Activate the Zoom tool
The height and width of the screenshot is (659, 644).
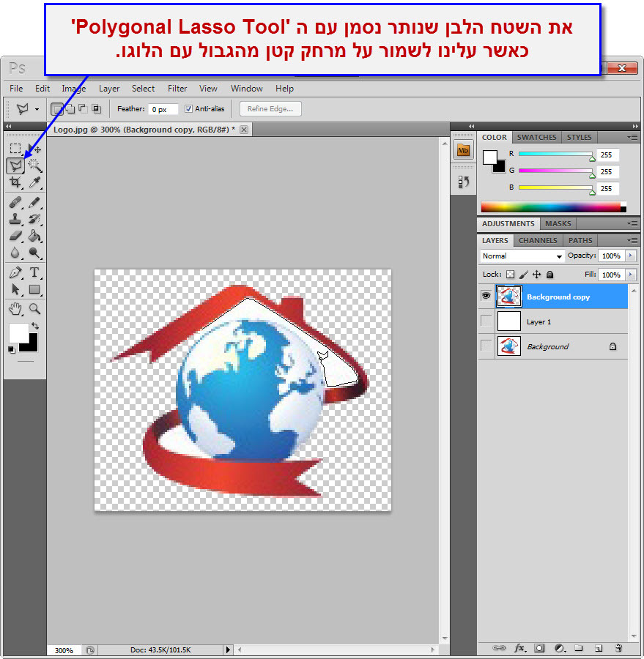coord(34,309)
